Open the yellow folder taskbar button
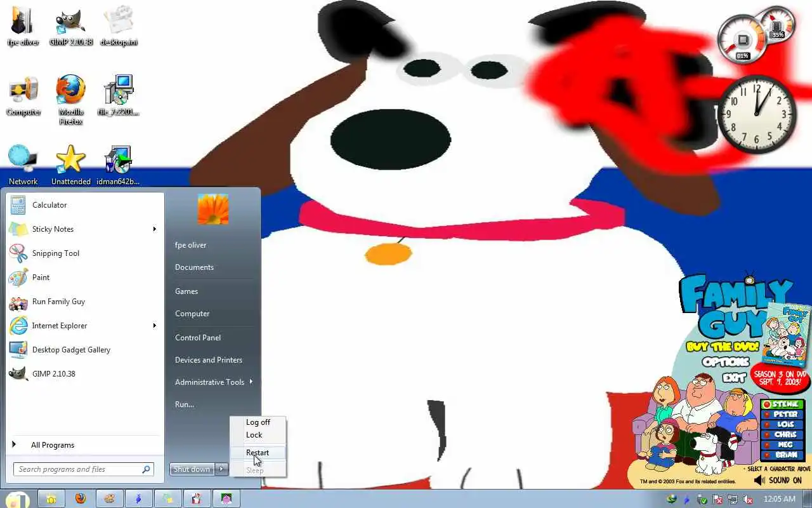Screen dimensions: 812x508 [51, 499]
